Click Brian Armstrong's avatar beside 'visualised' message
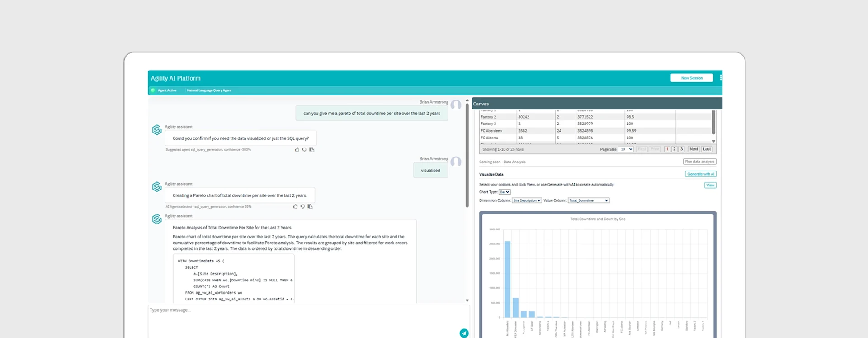Image resolution: width=868 pixels, height=338 pixels. pyautogui.click(x=456, y=162)
